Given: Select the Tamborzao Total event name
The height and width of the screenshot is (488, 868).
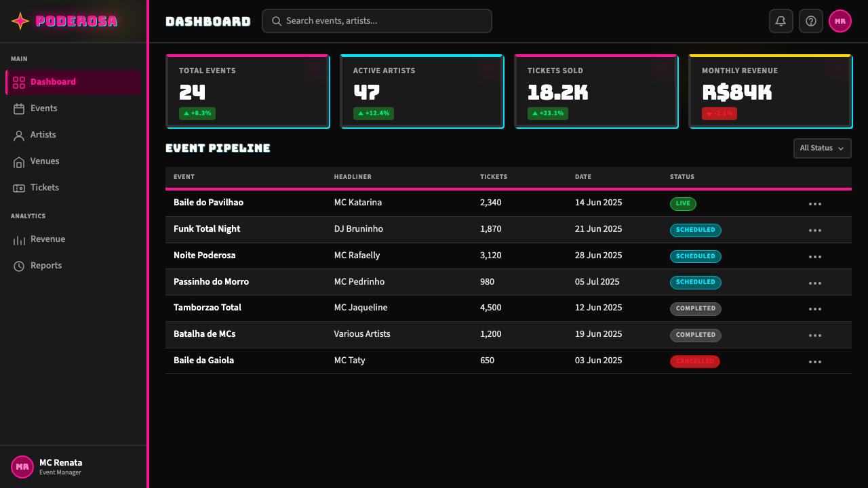Looking at the screenshot, I should point(208,308).
